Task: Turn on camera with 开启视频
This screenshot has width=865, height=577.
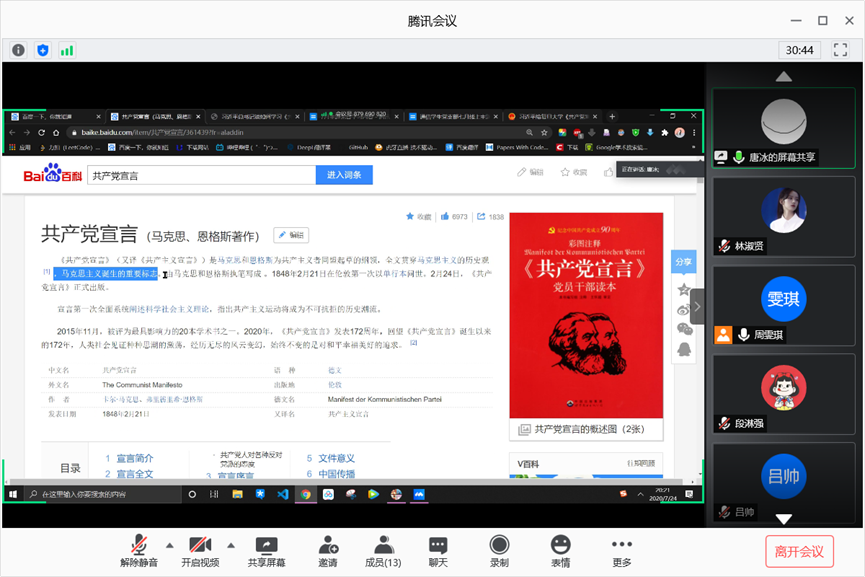Action: [x=199, y=550]
